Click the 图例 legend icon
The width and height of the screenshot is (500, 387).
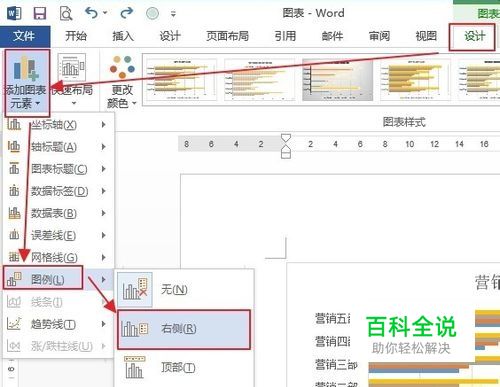[x=14, y=279]
